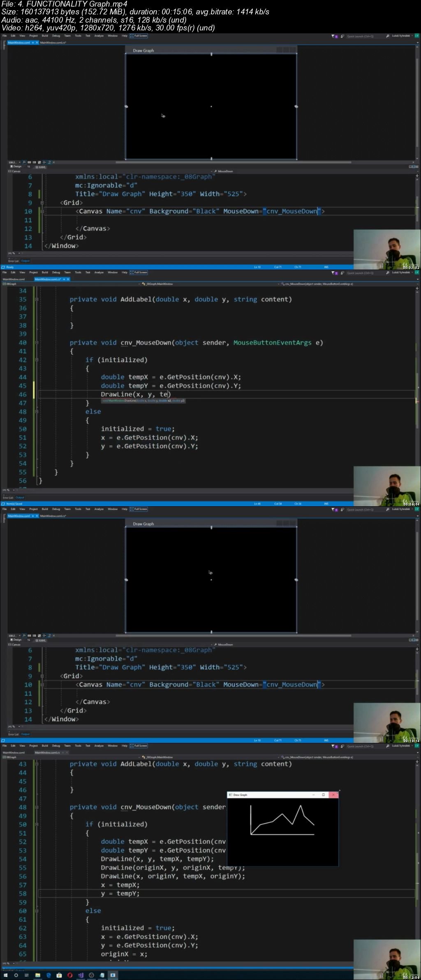Open Task View on the taskbar
The image size is (421, 980).
click(27, 975)
